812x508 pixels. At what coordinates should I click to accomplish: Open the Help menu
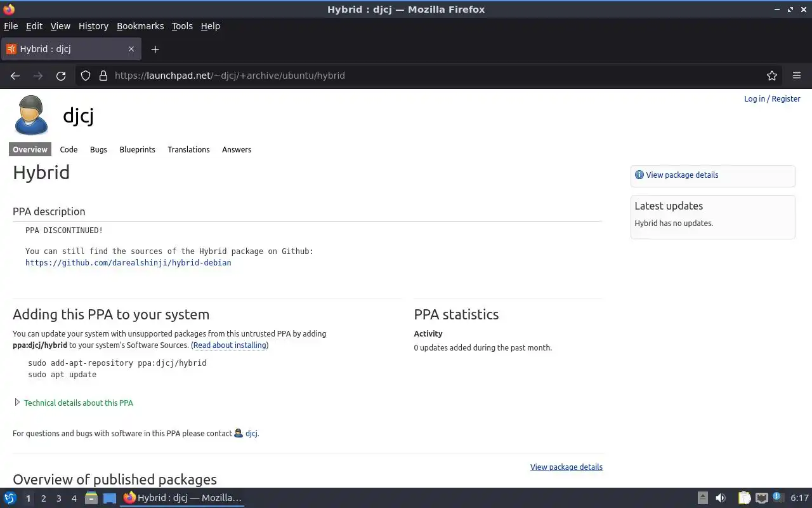point(211,26)
